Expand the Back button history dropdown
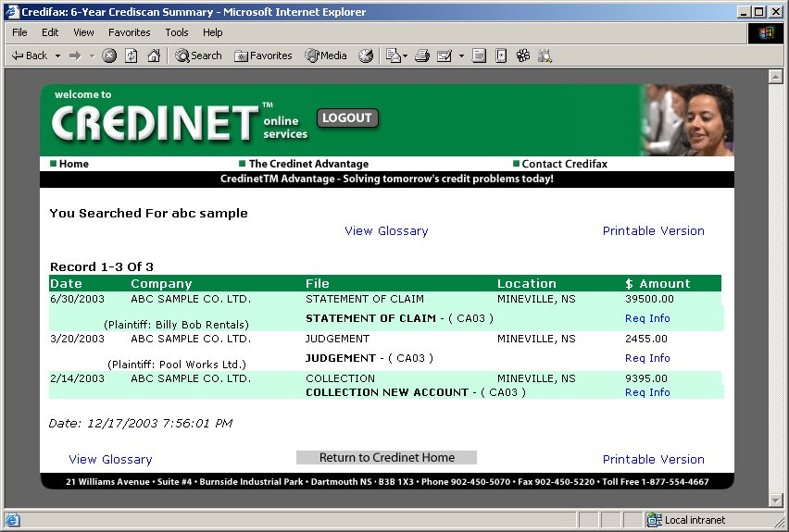The width and height of the screenshot is (789, 532). point(57,56)
